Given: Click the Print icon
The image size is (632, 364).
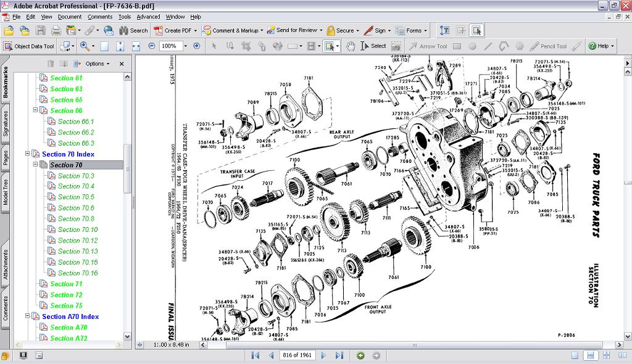Looking at the screenshot, I should pos(56,31).
